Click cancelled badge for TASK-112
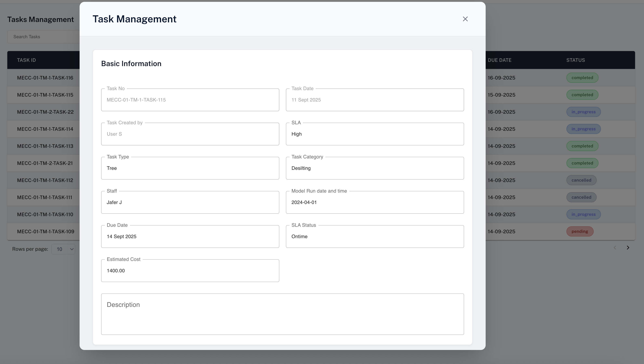 pos(581,180)
